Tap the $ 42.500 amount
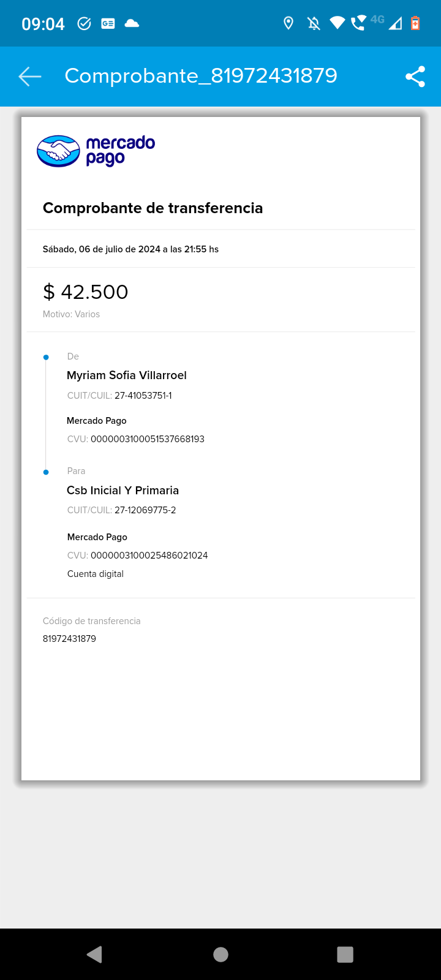Image resolution: width=441 pixels, height=980 pixels. coord(86,292)
